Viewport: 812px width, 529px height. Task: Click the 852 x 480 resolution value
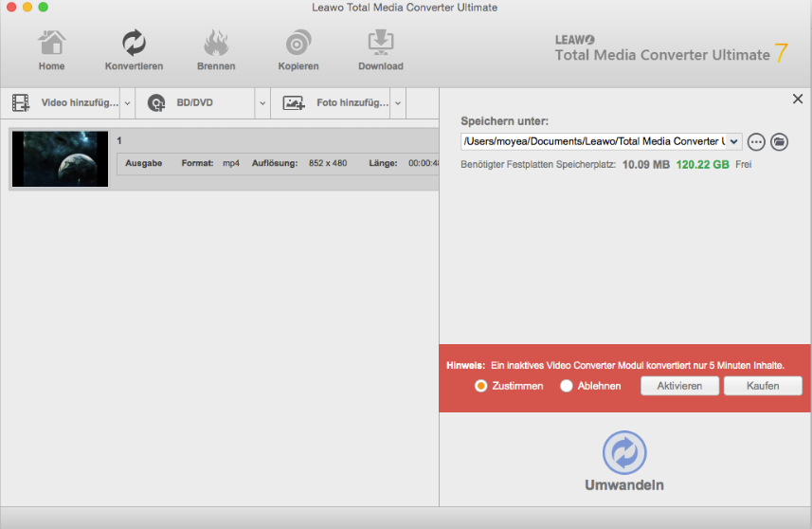328,163
